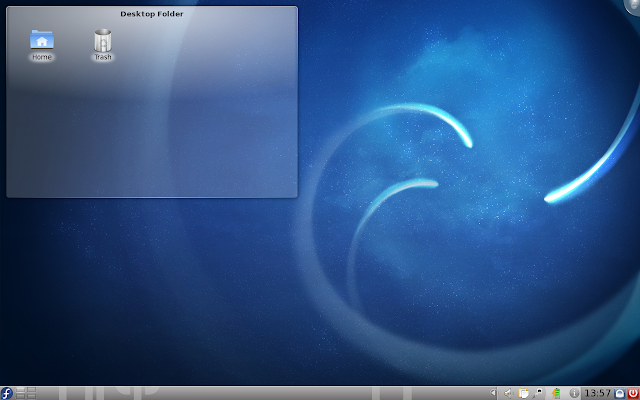Open desktop toolbox in top-right corner

634,5
